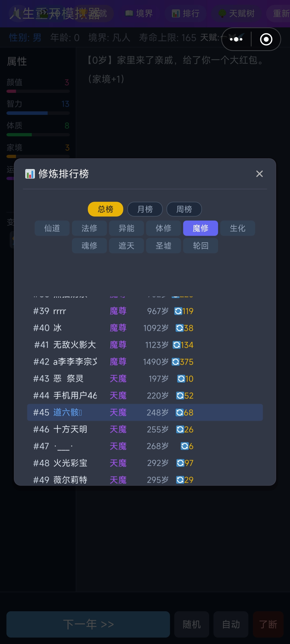Click the reincarnation icon in 火光彩宝's row
The width and height of the screenshot is (290, 644).
[x=180, y=463]
